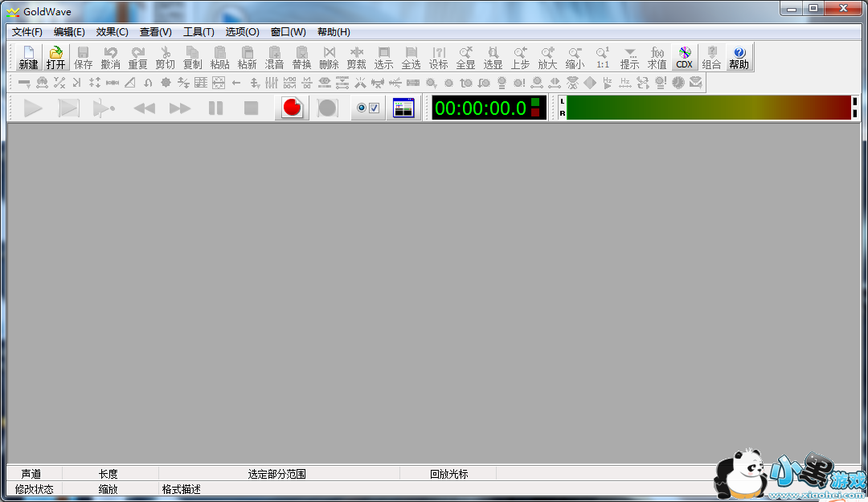The image size is (868, 502).
Task: Open the 编辑(E) menu
Action: [69, 32]
